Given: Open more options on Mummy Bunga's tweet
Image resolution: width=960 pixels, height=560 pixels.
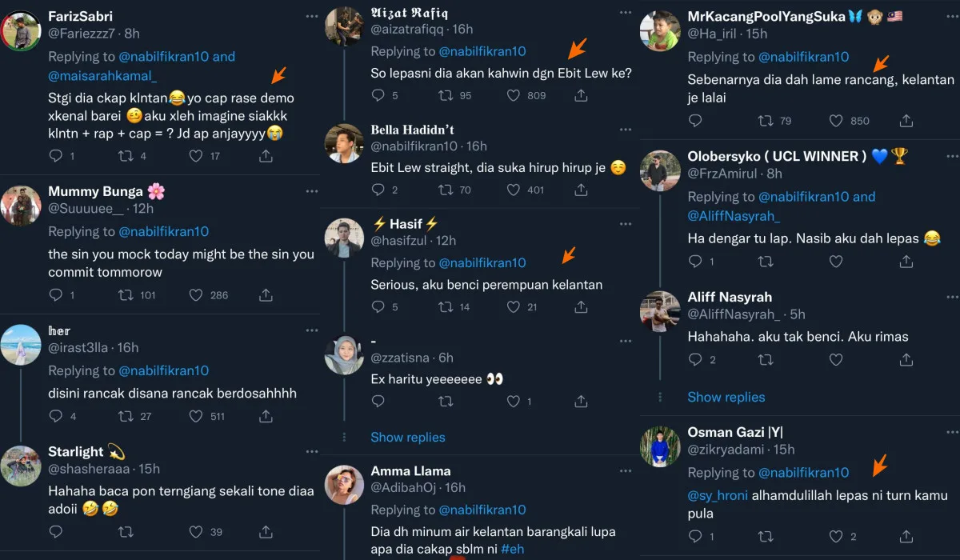Looking at the screenshot, I should tap(312, 191).
